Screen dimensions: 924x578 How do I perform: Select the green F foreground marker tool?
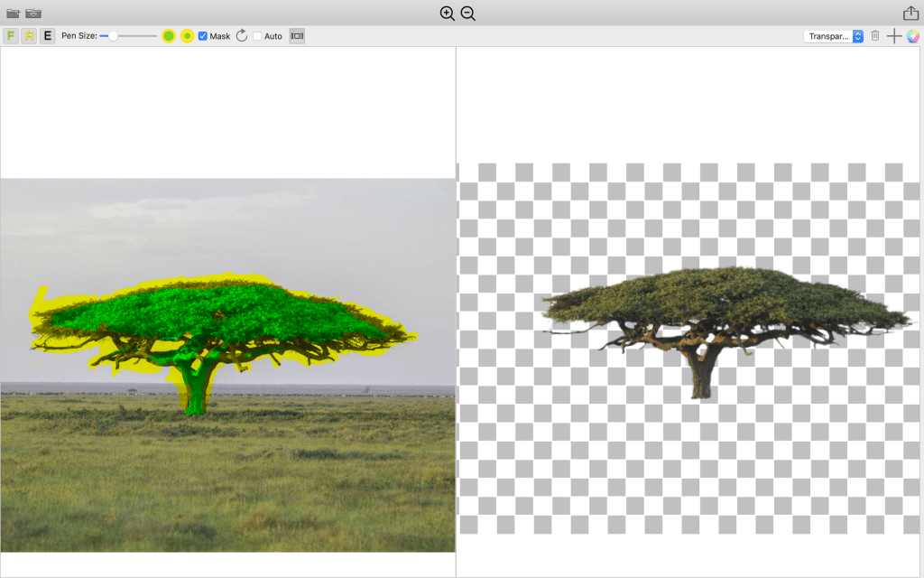point(11,36)
